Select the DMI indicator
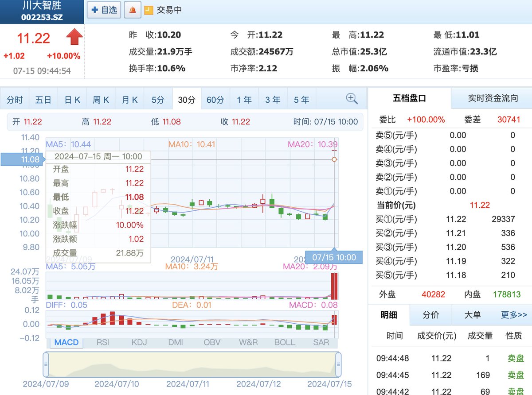This screenshot has height=395, width=532. (x=176, y=342)
